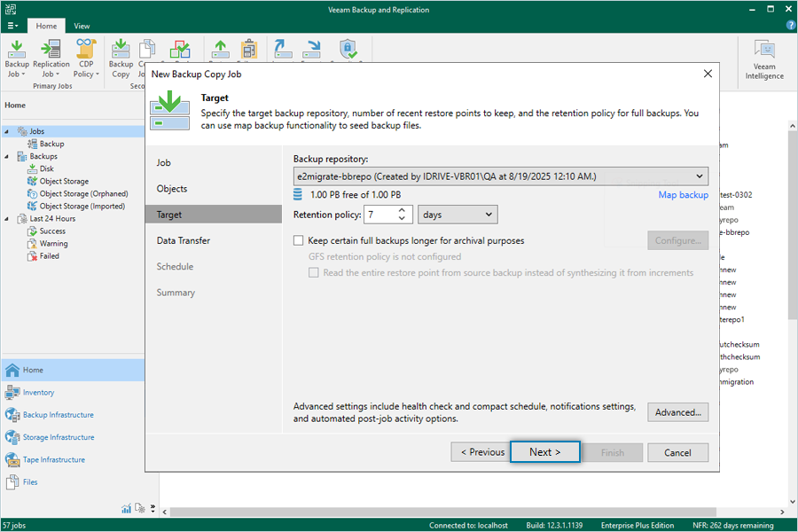Click the retention policy number field
This screenshot has width=798, height=532.
380,215
